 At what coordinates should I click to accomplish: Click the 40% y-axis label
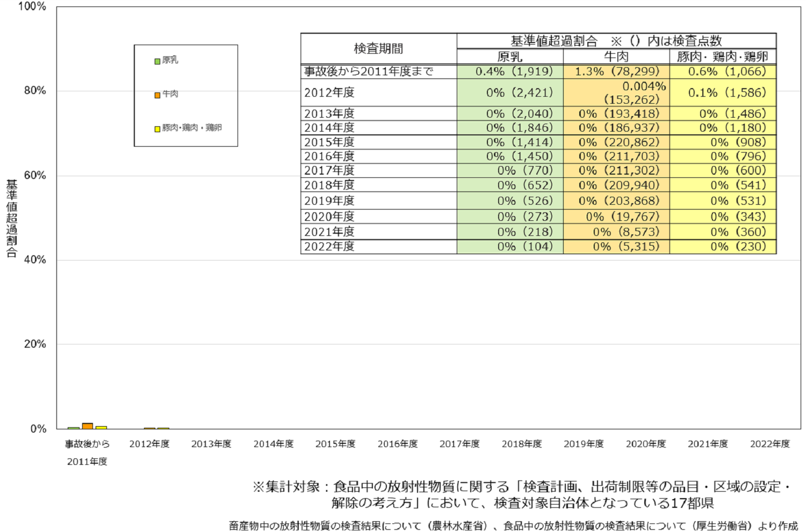coord(35,260)
